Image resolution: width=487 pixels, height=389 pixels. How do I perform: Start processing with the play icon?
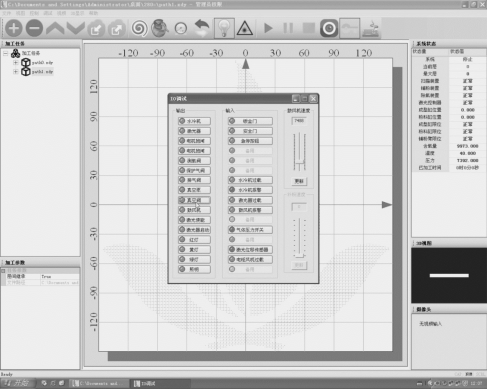268,28
